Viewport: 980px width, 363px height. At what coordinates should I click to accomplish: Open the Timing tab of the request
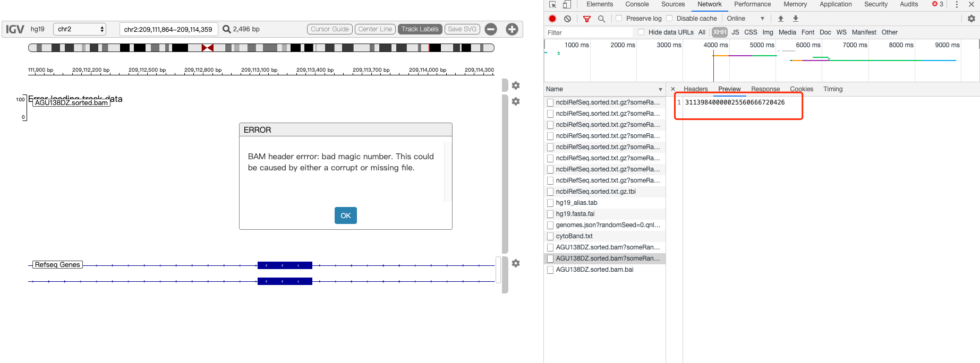point(833,89)
